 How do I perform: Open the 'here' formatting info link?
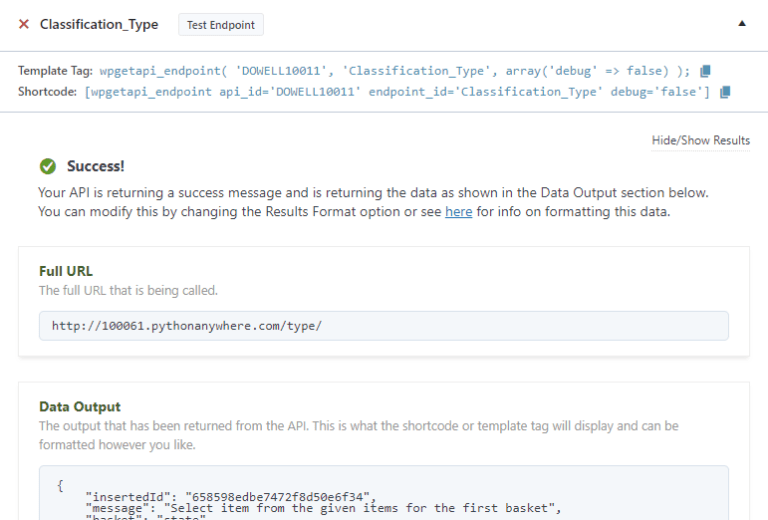[x=458, y=212]
